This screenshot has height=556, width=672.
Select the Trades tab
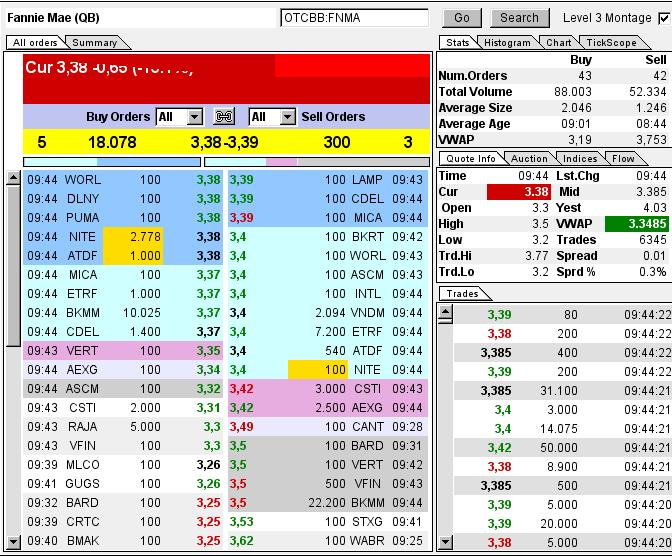462,294
